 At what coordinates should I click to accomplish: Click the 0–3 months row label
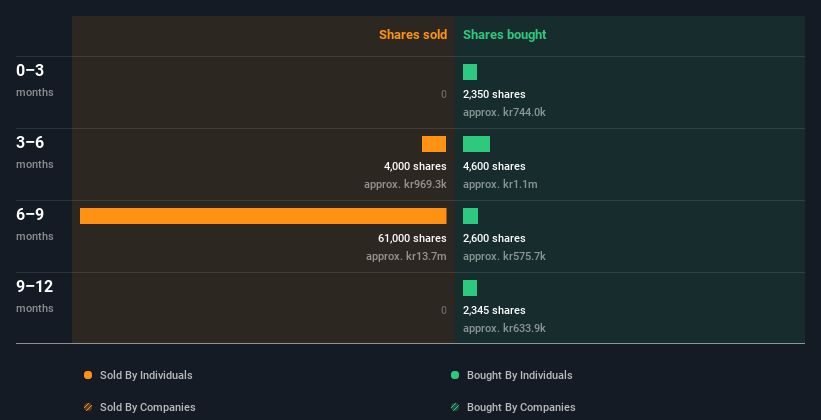click(35, 80)
